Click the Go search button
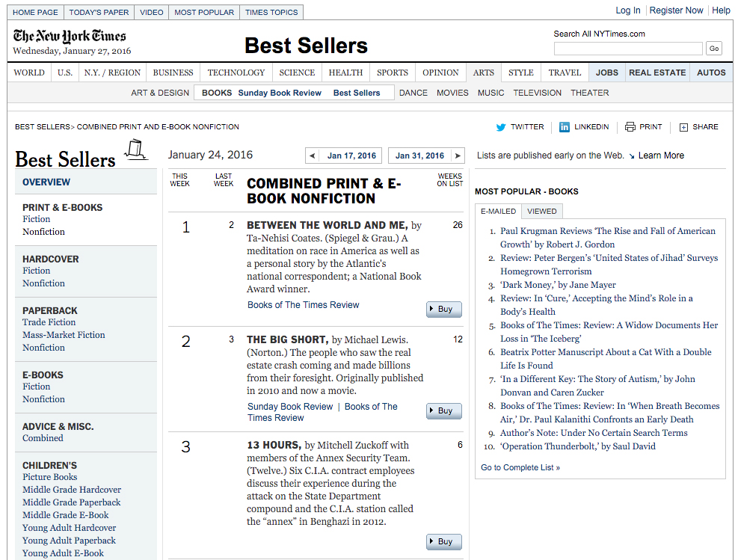738x560 pixels. click(714, 49)
